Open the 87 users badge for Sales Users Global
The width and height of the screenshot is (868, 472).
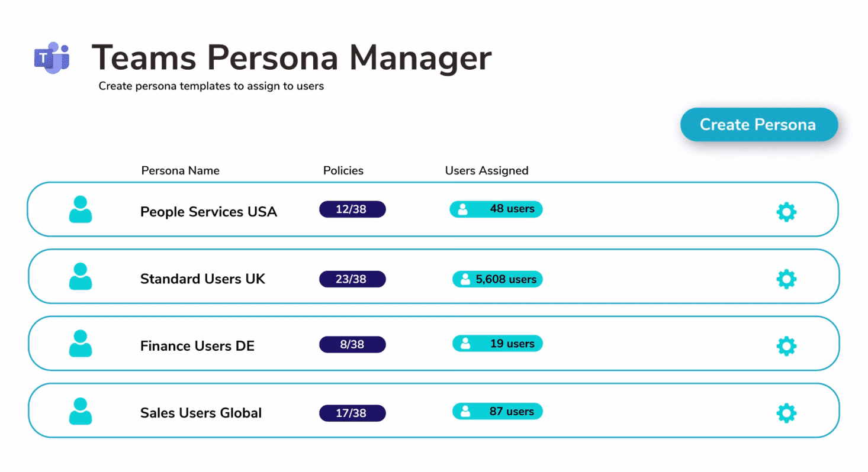pos(497,410)
